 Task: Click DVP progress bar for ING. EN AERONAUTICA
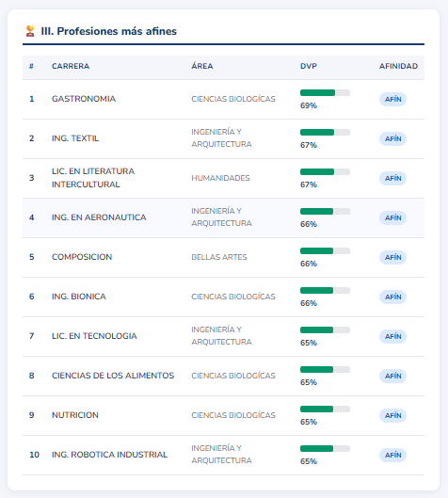click(x=325, y=211)
